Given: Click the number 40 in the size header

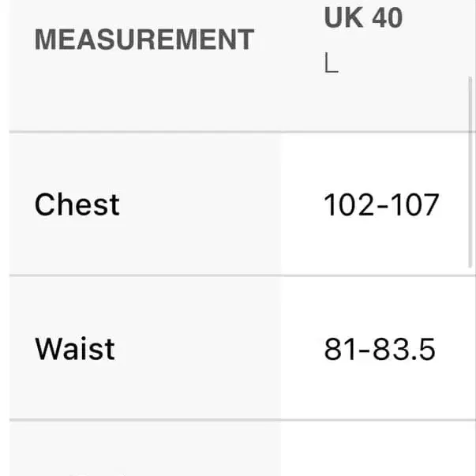Looking at the screenshot, I should (388, 17).
